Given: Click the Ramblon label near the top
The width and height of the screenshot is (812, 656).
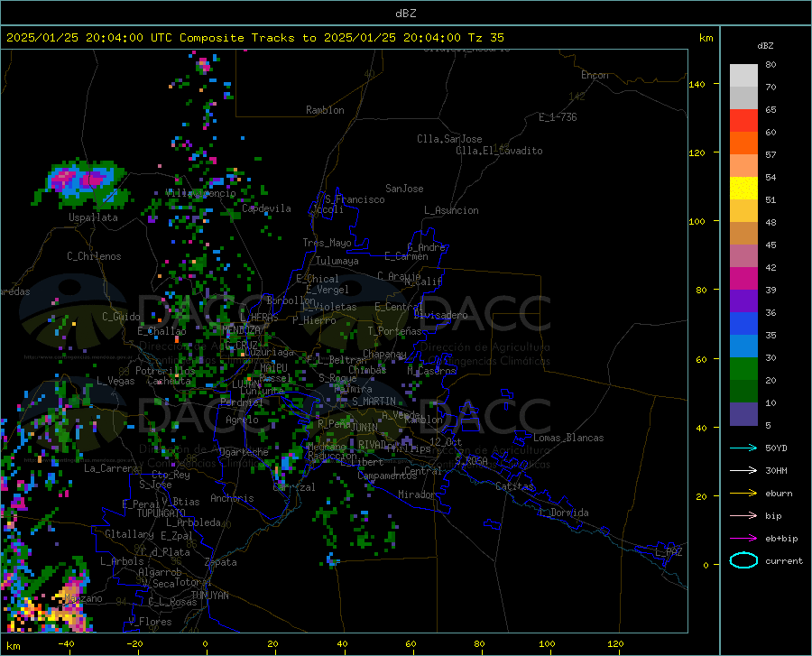Looking at the screenshot, I should [x=325, y=110].
